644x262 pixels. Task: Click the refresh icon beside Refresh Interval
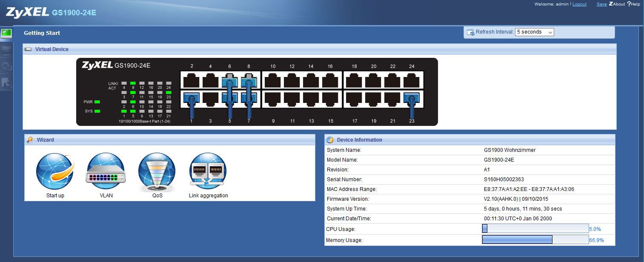(x=471, y=32)
